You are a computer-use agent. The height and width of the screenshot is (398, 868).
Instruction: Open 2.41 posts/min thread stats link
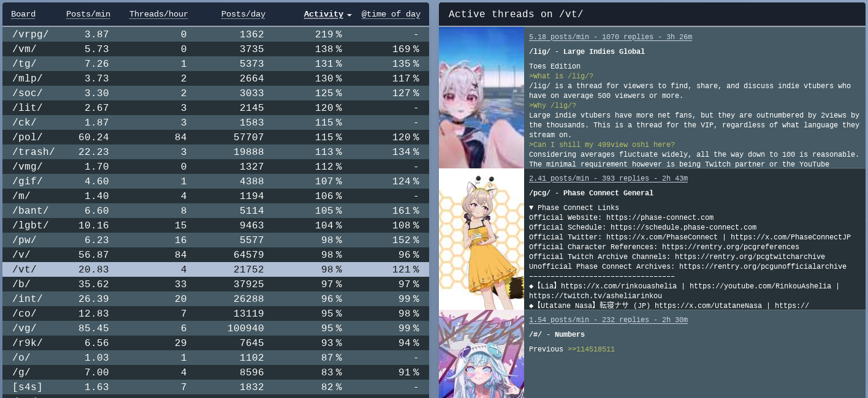(608, 179)
